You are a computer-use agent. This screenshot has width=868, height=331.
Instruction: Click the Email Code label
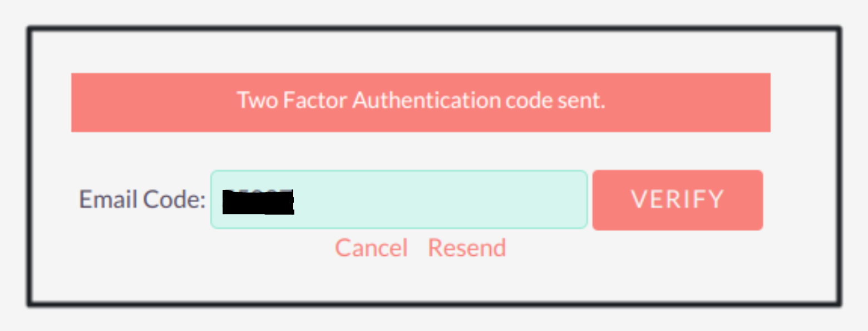[141, 199]
